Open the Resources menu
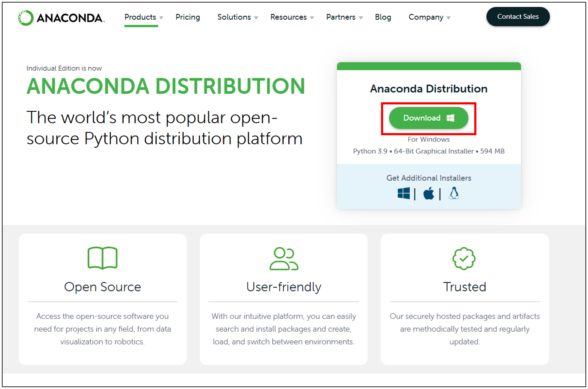588x389 pixels. coord(289,17)
